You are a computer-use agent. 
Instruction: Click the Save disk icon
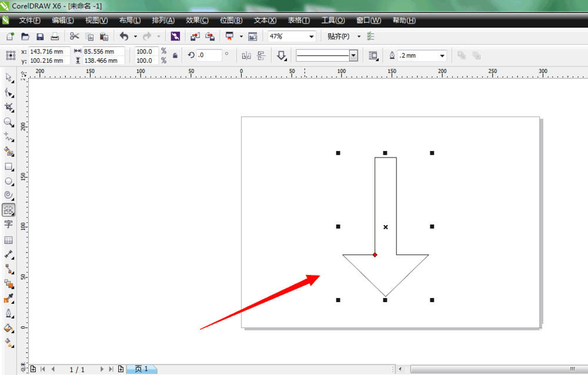40,36
